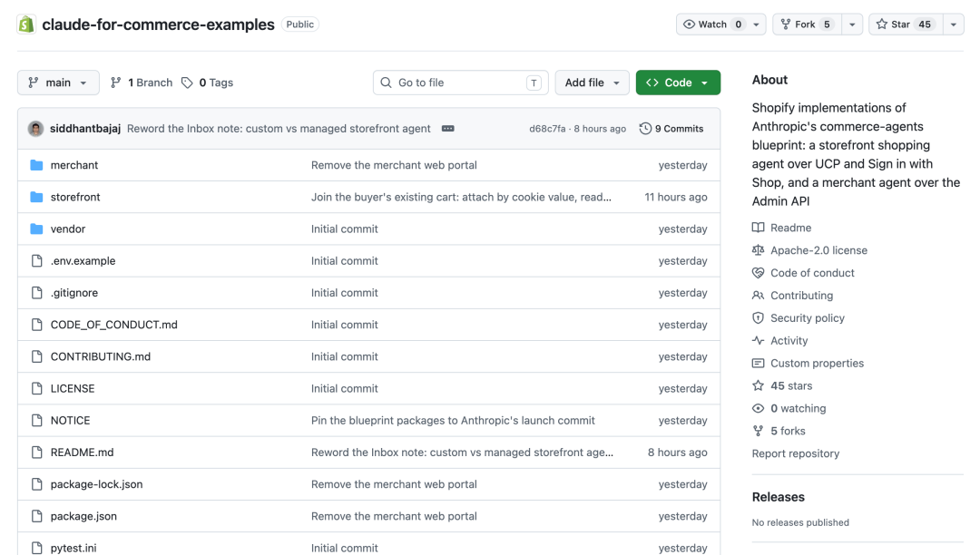
Task: Open the pytest.ini file
Action: coord(73,548)
